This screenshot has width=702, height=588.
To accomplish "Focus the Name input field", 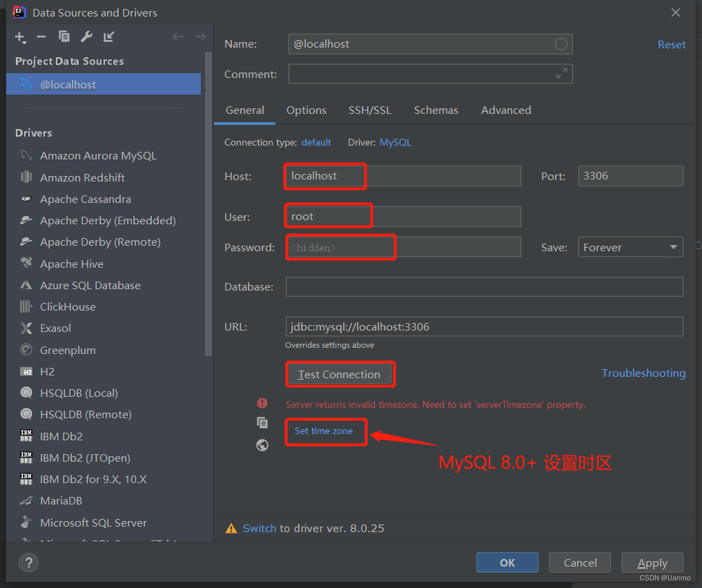I will click(x=430, y=44).
